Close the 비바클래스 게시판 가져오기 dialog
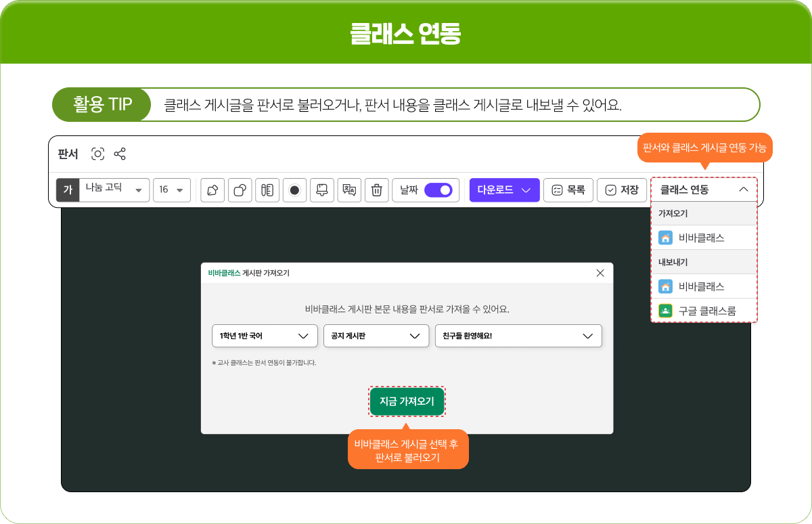Viewport: 812px width, 524px height. point(600,273)
